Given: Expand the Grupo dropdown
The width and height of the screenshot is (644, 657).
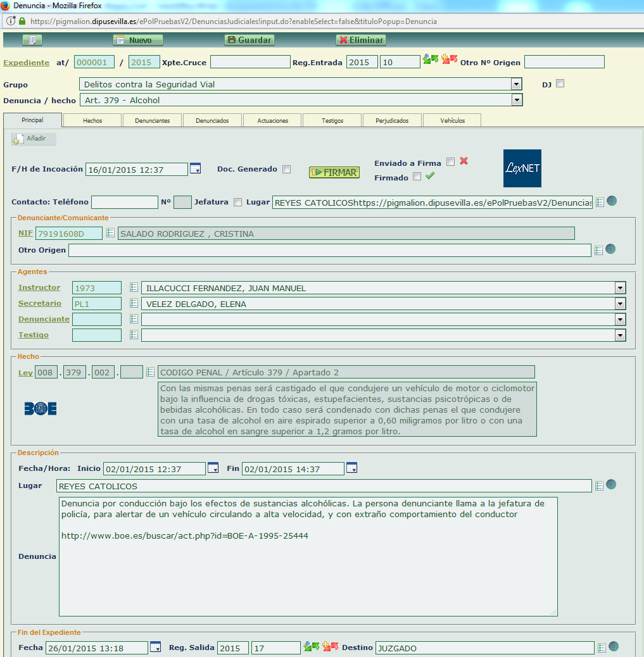Looking at the screenshot, I should pyautogui.click(x=517, y=84).
